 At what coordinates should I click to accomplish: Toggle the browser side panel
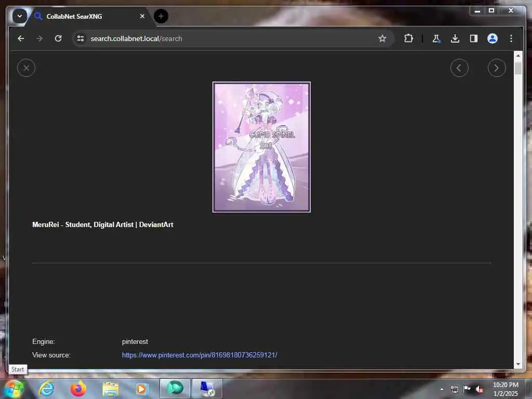click(474, 38)
